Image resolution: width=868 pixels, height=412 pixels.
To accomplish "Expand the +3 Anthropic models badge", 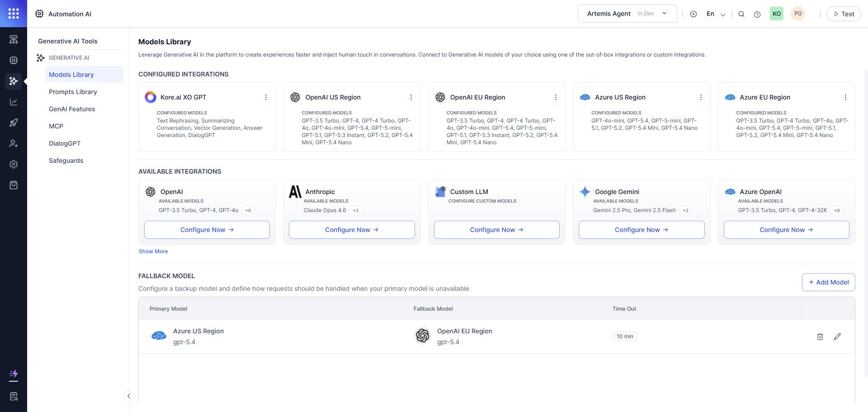I will click(356, 210).
